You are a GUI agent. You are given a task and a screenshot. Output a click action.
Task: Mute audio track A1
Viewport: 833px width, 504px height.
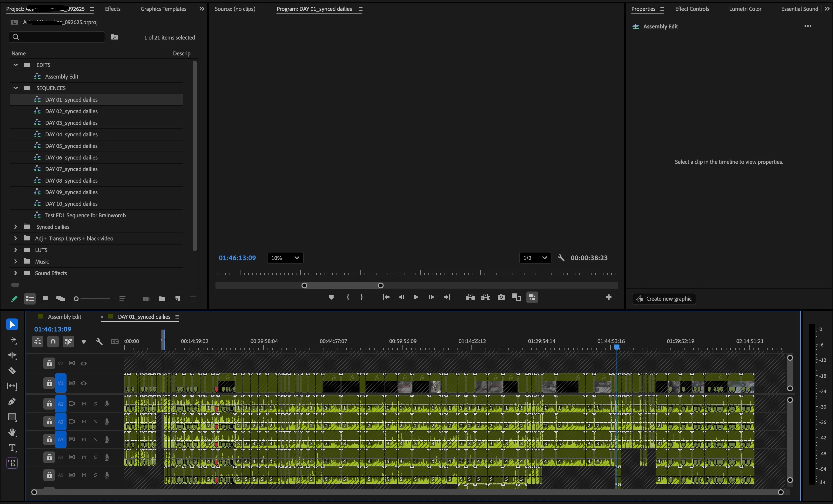coord(84,404)
